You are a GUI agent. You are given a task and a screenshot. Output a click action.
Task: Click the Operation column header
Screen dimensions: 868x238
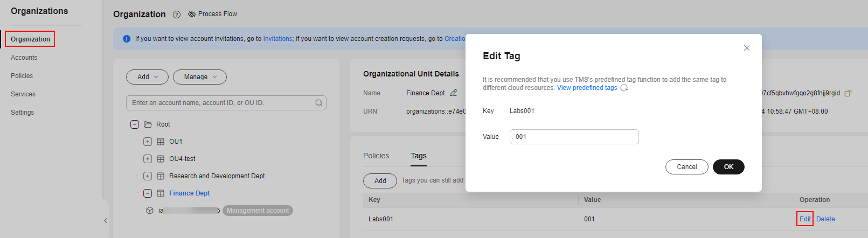[x=815, y=200]
